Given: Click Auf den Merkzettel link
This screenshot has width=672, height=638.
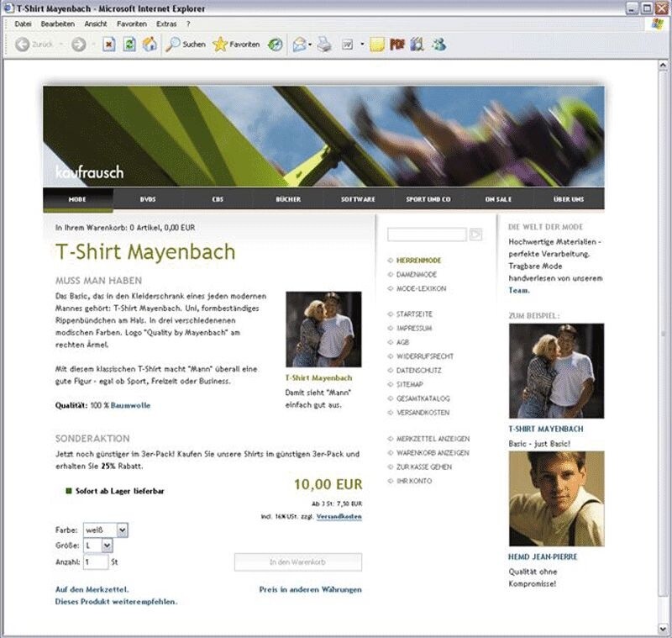Looking at the screenshot, I should 92,589.
